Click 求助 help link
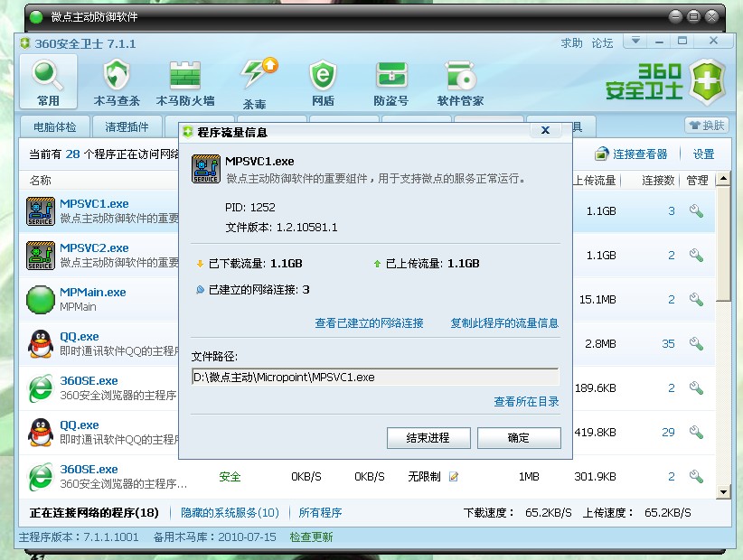 click(x=571, y=43)
